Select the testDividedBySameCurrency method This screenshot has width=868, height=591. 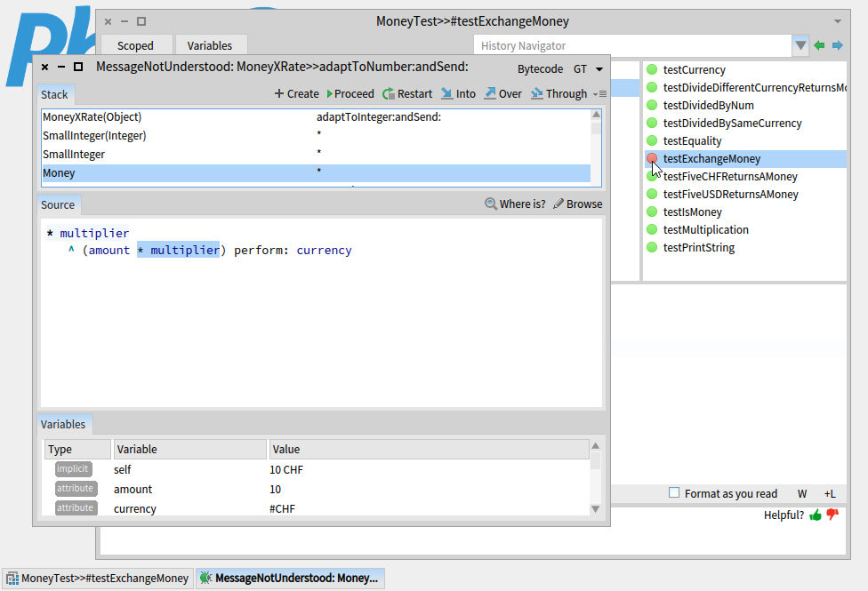(x=745, y=123)
